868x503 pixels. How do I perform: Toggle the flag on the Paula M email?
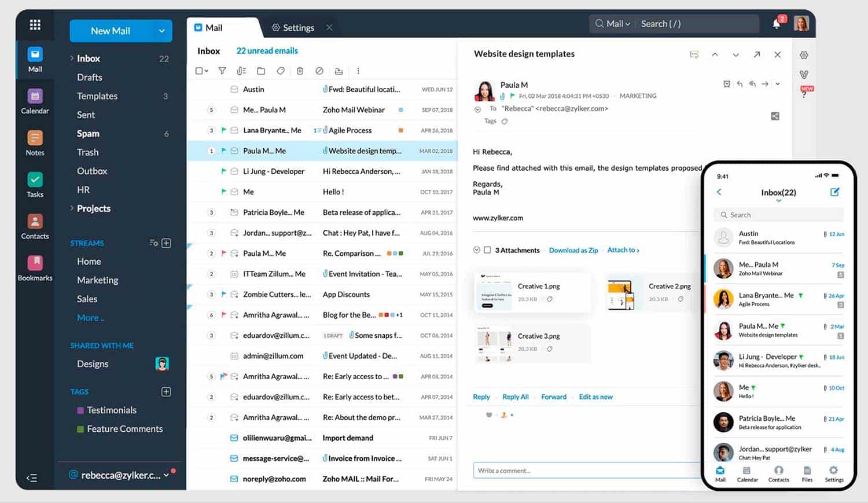(x=223, y=150)
